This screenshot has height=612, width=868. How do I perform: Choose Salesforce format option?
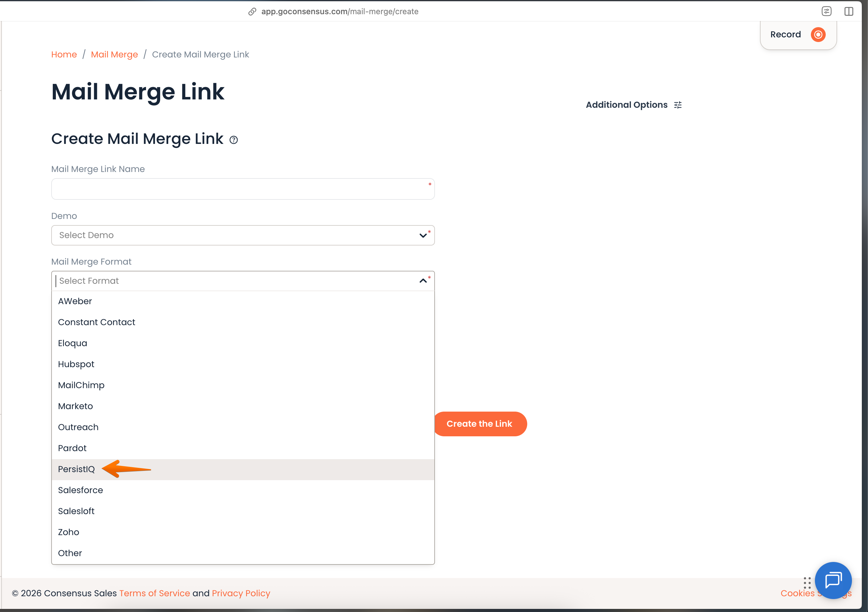pyautogui.click(x=243, y=490)
